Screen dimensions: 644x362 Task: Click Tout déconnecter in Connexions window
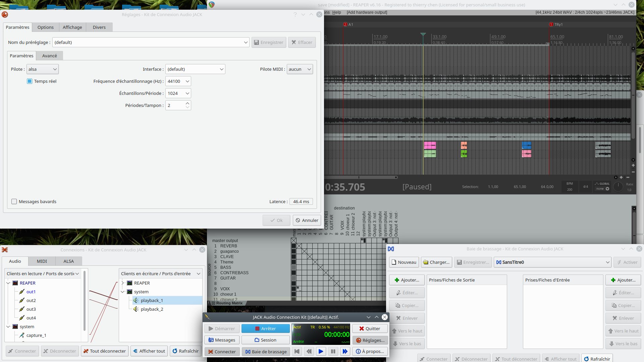[x=105, y=351]
